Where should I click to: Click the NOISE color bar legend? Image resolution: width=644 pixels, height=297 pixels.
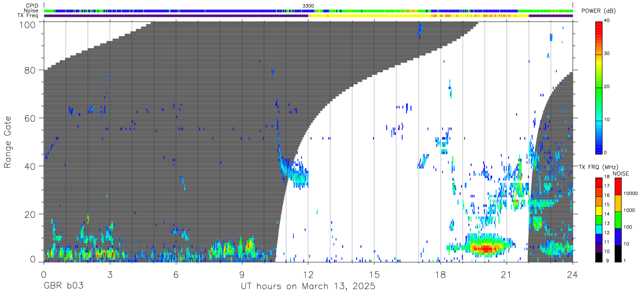pos(618,219)
